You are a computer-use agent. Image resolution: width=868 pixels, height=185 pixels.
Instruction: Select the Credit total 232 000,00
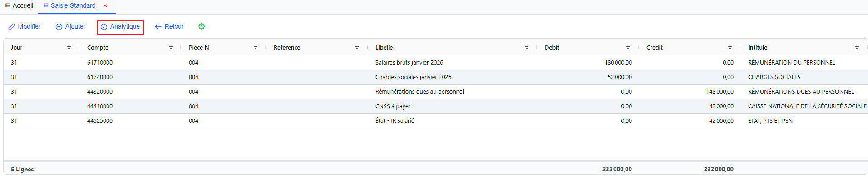tap(719, 169)
